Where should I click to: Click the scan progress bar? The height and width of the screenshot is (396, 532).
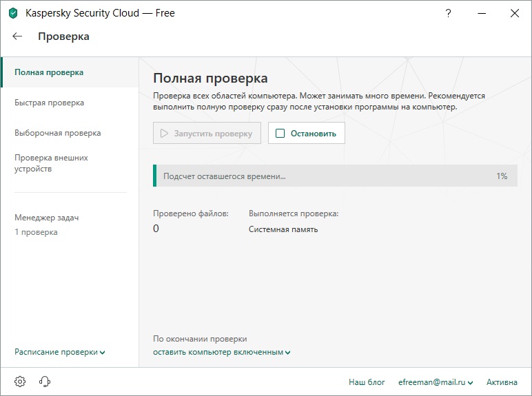[335, 176]
